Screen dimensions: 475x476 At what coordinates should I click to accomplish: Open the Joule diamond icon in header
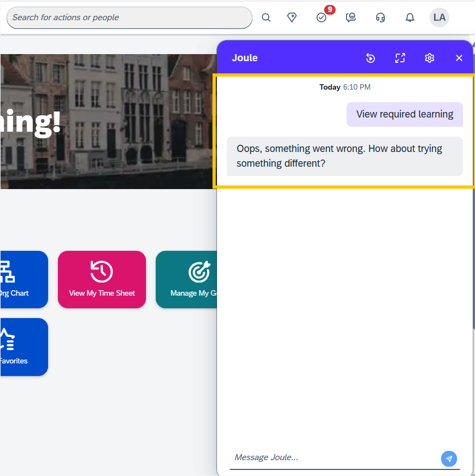point(292,17)
